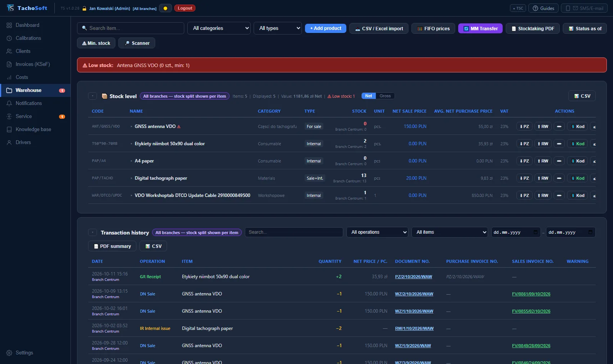Click the transaction history search box
The image size is (613, 364).
(x=294, y=232)
